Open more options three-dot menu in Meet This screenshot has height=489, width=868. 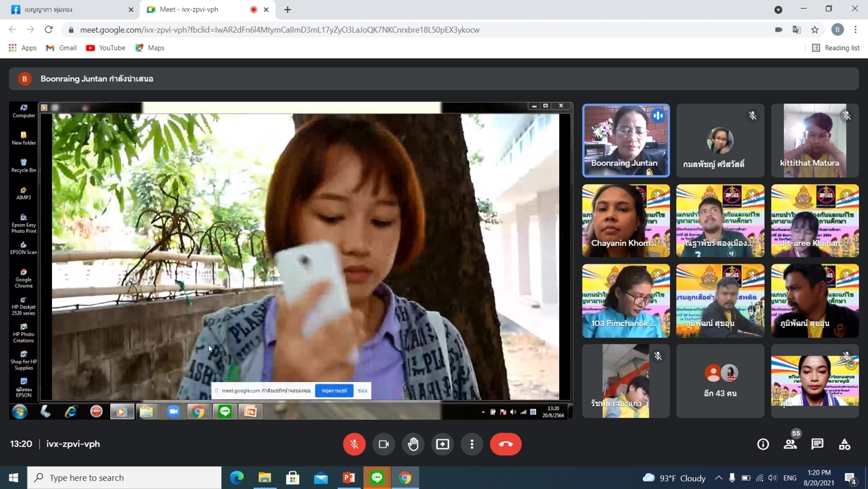(x=472, y=444)
